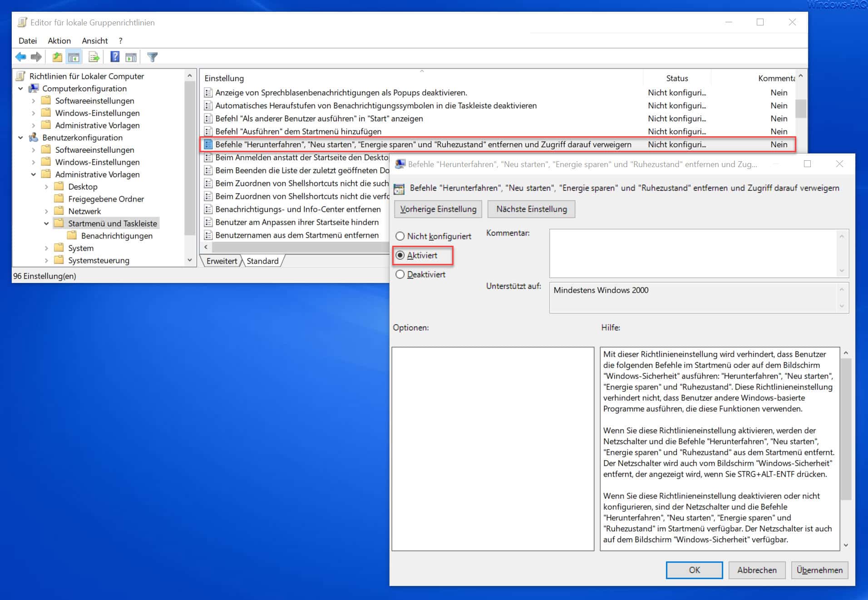Click the left arrow of the list's horizontal scrollbar
868x600 pixels.
pos(206,247)
